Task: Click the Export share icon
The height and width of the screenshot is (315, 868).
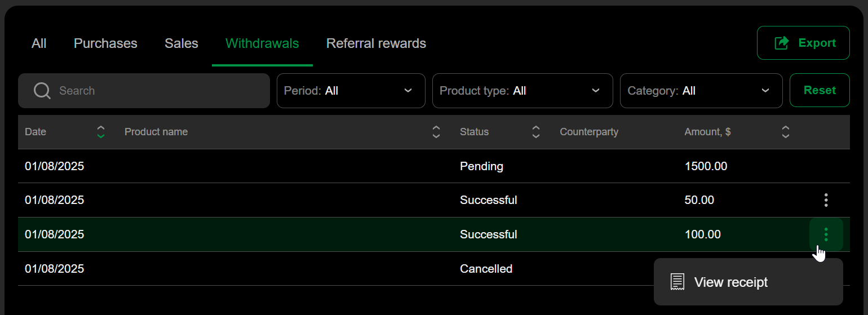Action: pos(782,43)
